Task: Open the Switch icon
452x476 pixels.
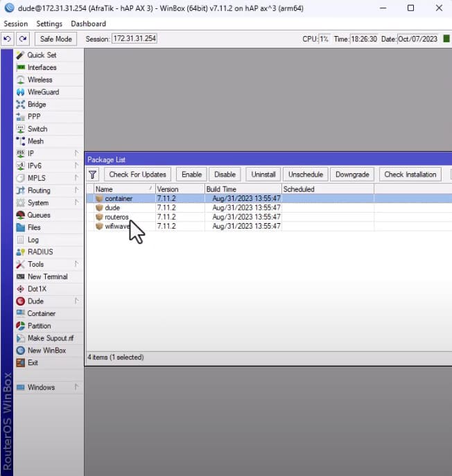Action: coord(20,129)
